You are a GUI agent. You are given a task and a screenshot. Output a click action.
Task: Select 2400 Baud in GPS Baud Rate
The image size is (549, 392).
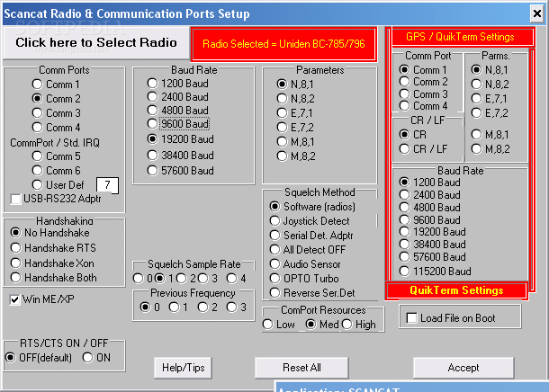(x=430, y=195)
